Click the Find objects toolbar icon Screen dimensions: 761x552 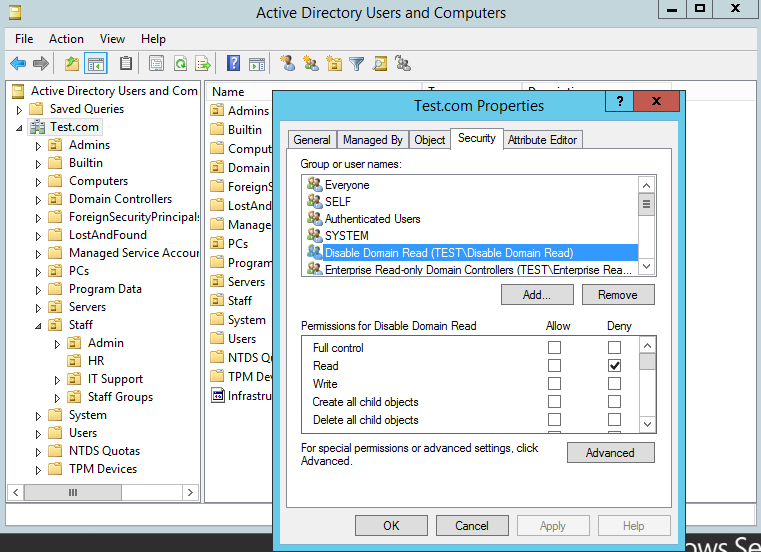click(x=380, y=63)
